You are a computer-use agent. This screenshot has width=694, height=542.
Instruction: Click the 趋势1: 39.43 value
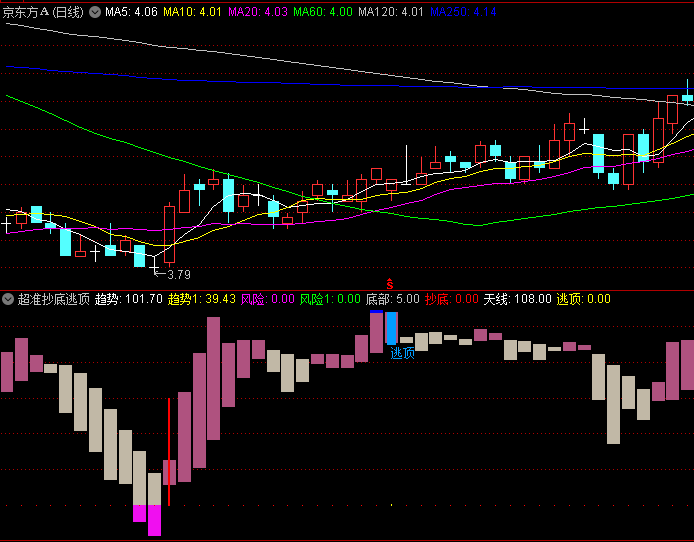coord(202,300)
